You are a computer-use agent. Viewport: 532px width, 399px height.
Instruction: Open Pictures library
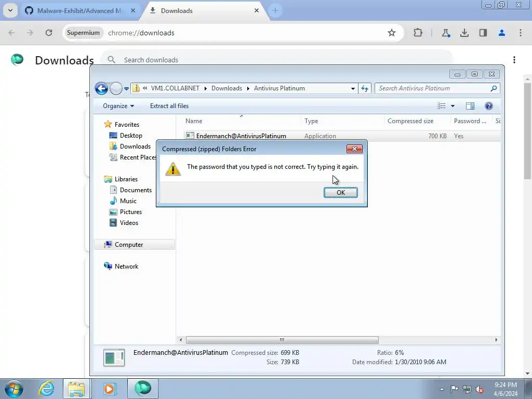130,212
